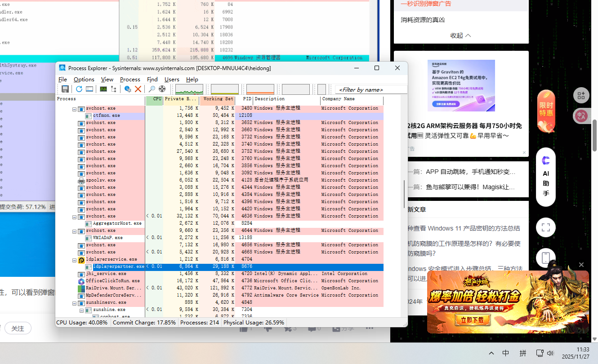This screenshot has height=364, width=598.
Task: Click the 拼 IME mode indicator
Action: [x=523, y=353]
